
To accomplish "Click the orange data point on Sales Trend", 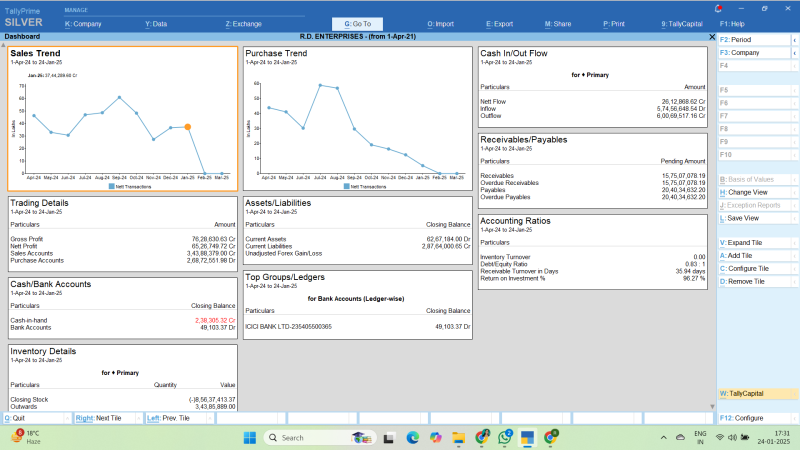I will [x=187, y=127].
